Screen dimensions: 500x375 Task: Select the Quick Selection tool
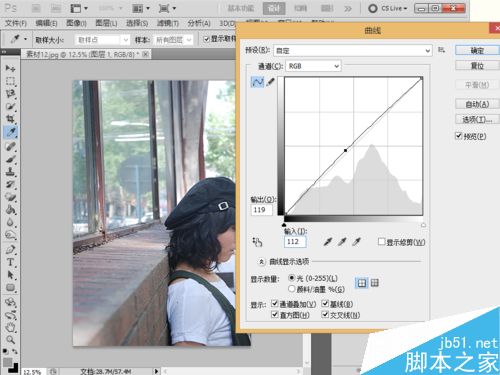click(11, 107)
